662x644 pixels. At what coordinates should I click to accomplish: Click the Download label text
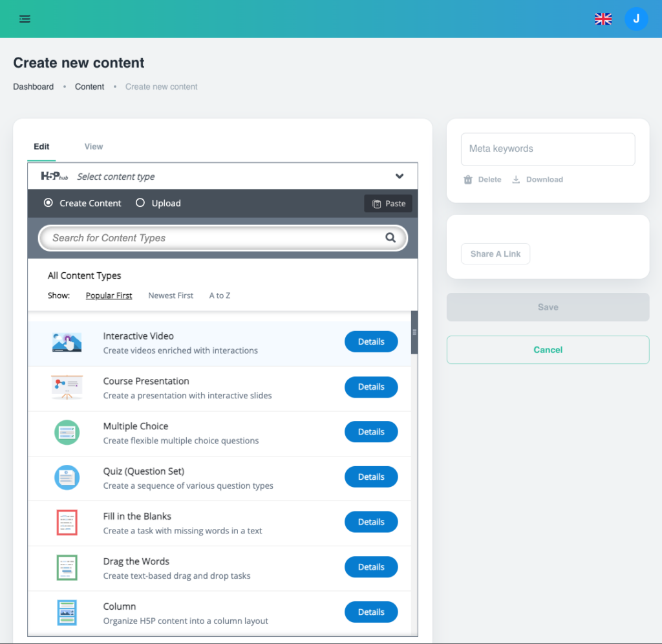pos(544,180)
